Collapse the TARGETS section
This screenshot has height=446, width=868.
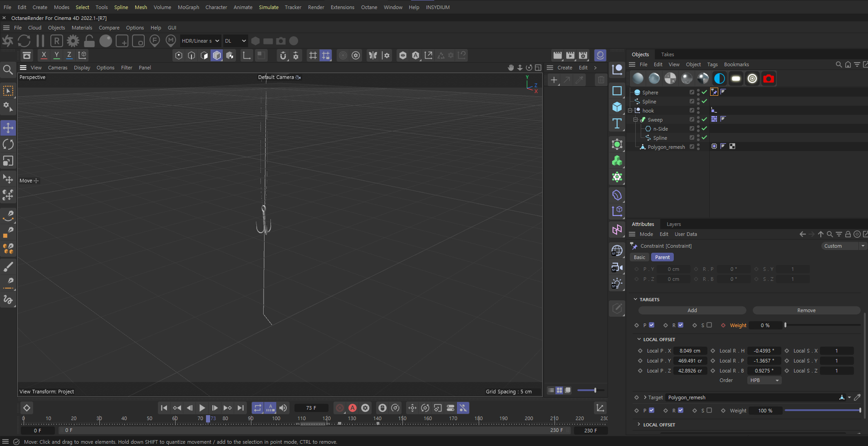click(636, 299)
